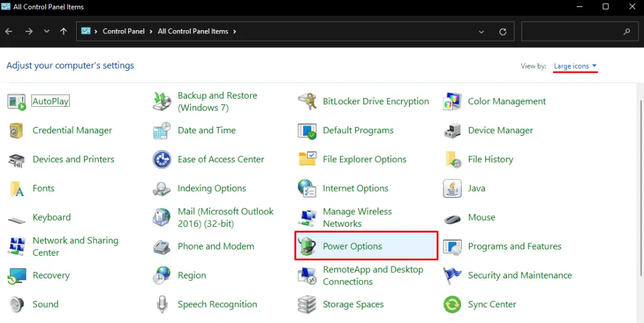Open the Internet Options globe icon

coord(307,189)
